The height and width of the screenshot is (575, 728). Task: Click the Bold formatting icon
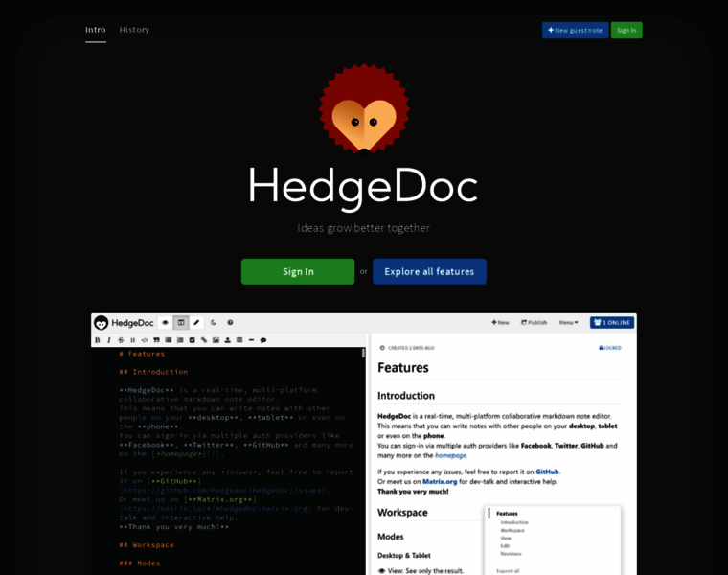point(98,340)
